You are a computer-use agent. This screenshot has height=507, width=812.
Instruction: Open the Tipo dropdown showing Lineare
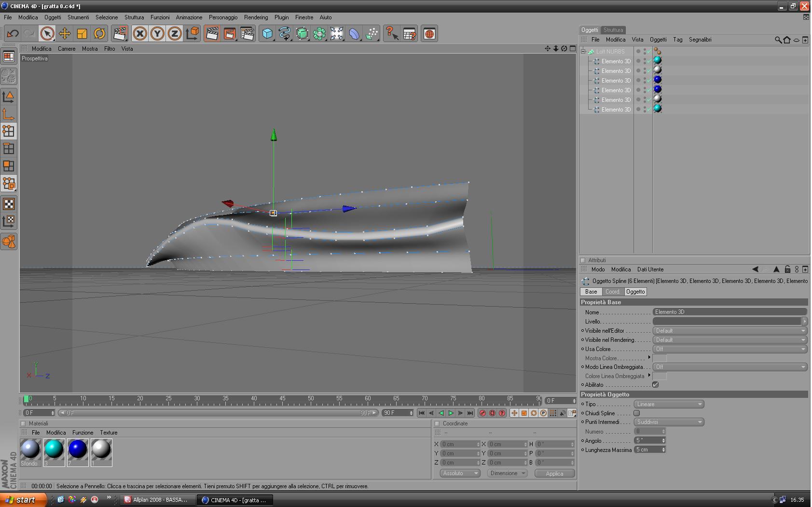pyautogui.click(x=669, y=404)
